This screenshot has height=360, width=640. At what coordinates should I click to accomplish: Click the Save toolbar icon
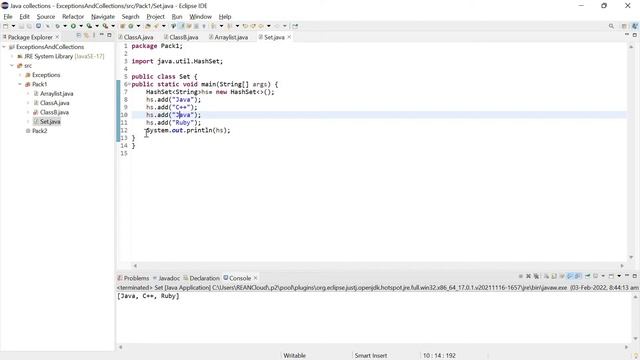click(x=21, y=26)
